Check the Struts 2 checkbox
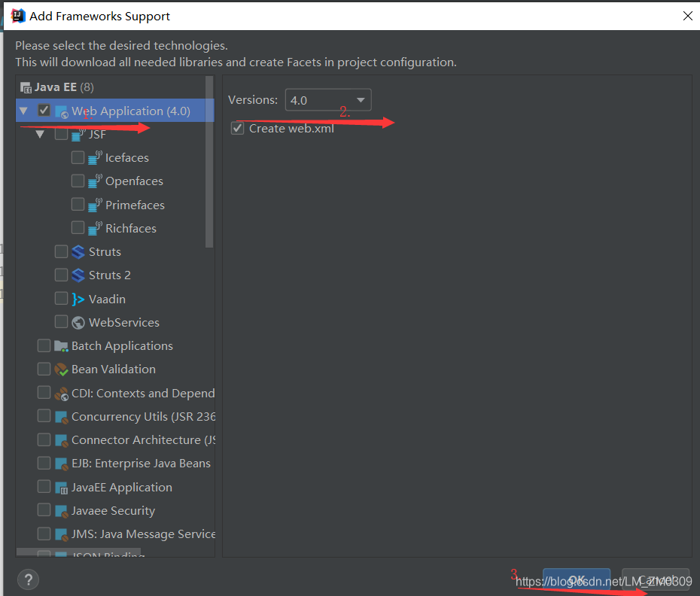 click(x=61, y=275)
